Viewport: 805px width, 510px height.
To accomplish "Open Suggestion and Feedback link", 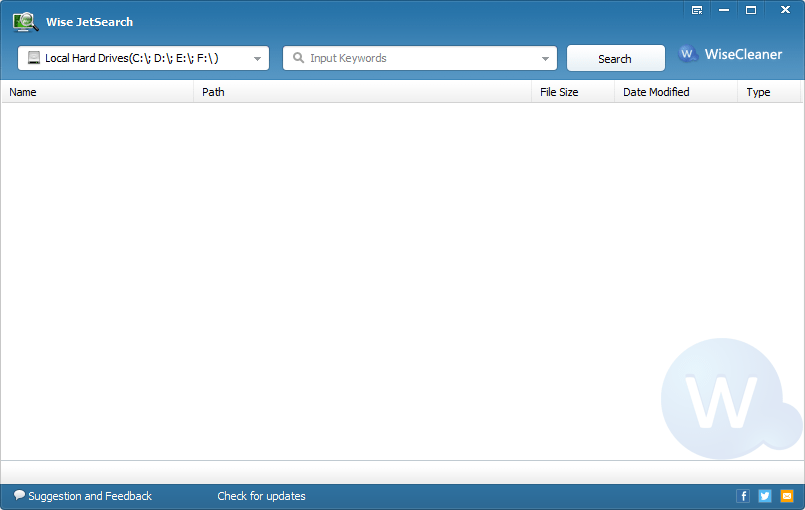I will [x=83, y=496].
